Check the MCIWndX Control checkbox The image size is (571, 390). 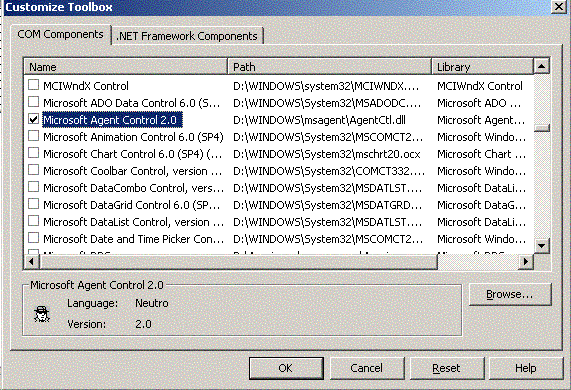tap(34, 85)
